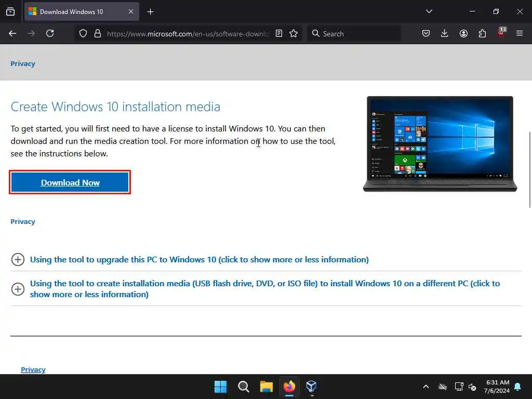Image resolution: width=532 pixels, height=399 pixels.
Task: Click the cloud sync tray icon
Action: [x=443, y=387]
